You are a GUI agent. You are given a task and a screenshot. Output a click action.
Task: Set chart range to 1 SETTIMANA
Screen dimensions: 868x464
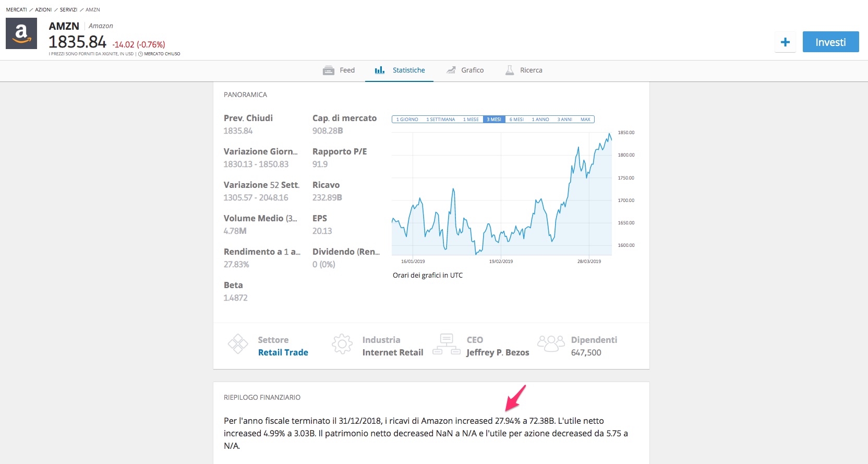(441, 120)
